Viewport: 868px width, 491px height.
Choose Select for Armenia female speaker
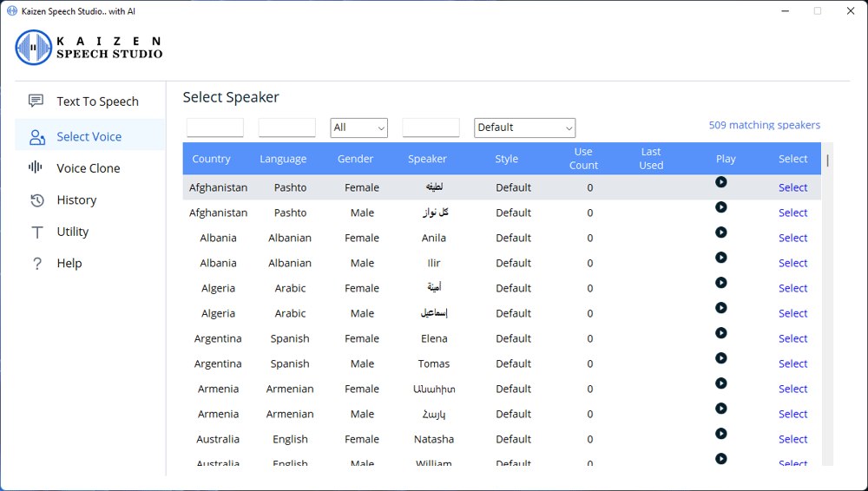pyautogui.click(x=792, y=389)
